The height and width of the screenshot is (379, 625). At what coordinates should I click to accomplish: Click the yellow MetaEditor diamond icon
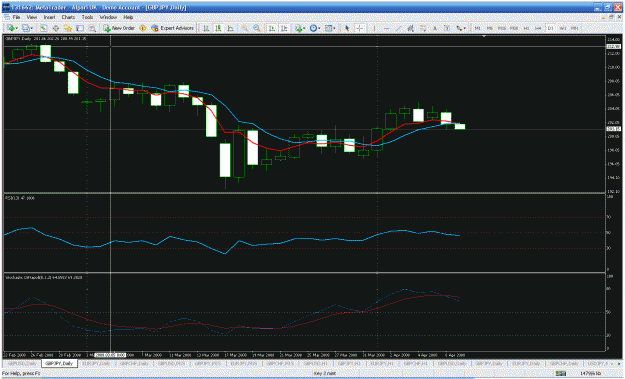pos(142,28)
